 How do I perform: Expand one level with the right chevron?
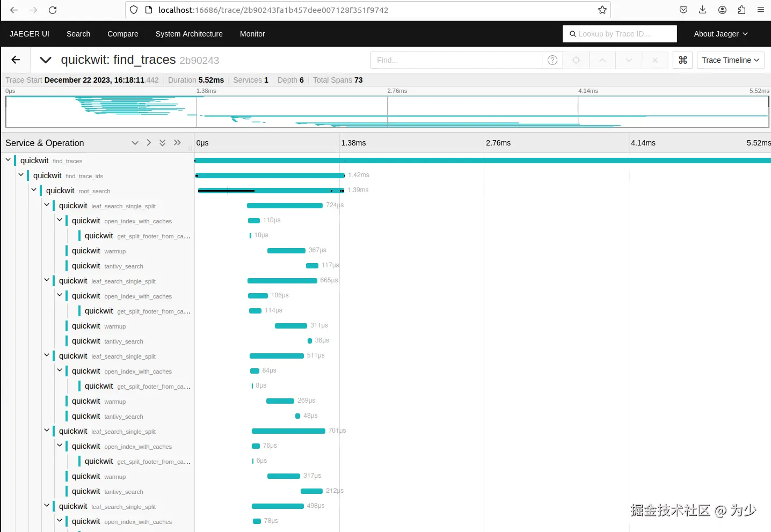click(149, 143)
